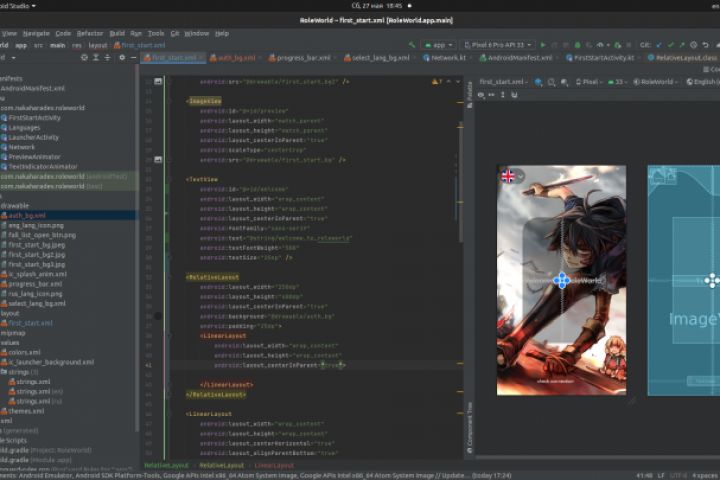
Task: Click the view options eye icon in designer
Action: 481,95
